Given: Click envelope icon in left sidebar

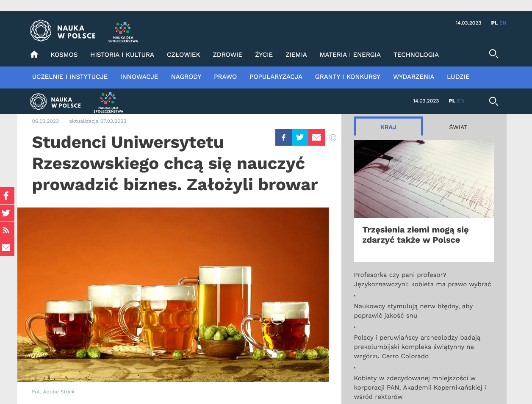Looking at the screenshot, I should 6,248.
